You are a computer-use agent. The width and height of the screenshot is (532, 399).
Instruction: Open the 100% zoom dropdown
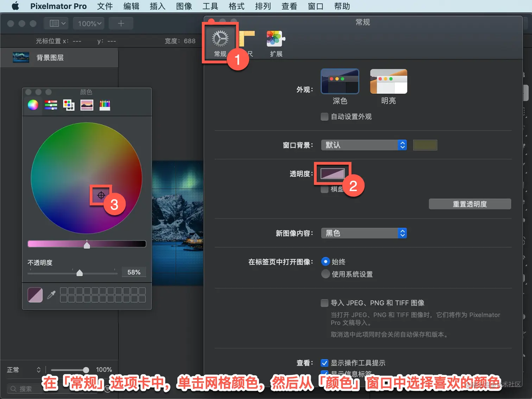(89, 23)
